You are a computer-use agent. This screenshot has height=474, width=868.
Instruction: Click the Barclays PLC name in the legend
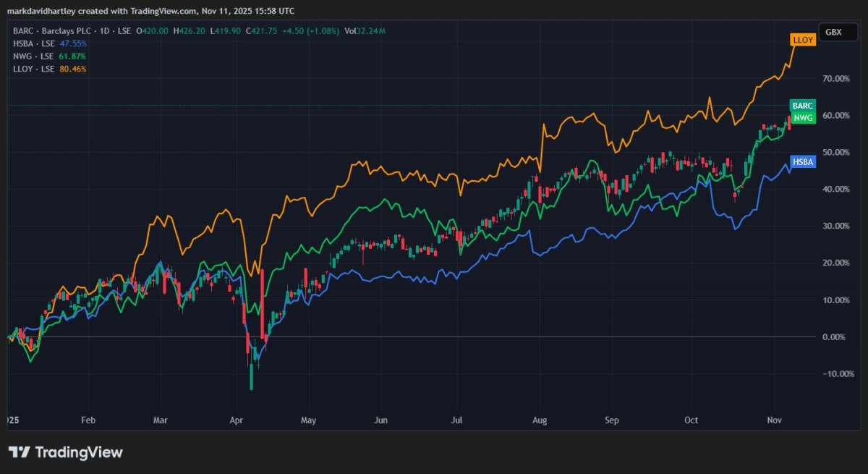click(x=67, y=31)
